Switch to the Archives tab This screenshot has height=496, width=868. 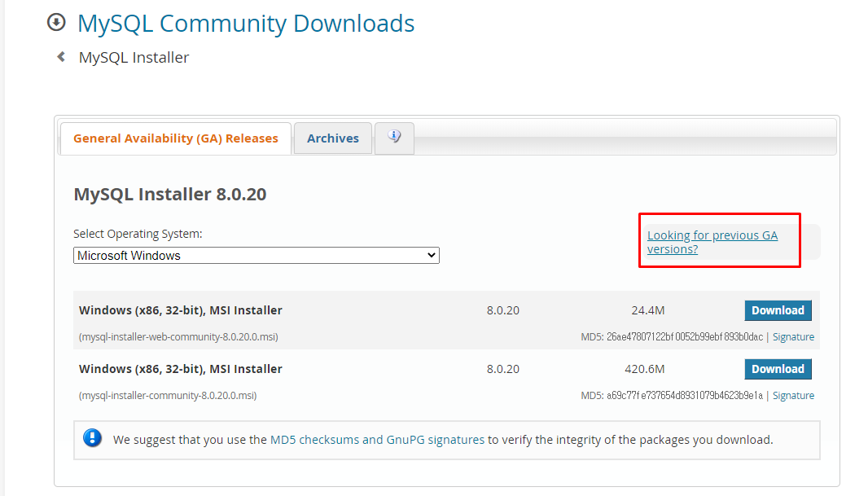(x=333, y=138)
